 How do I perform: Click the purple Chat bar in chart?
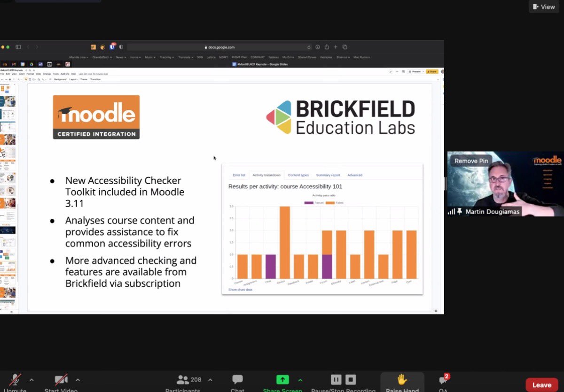271,267
